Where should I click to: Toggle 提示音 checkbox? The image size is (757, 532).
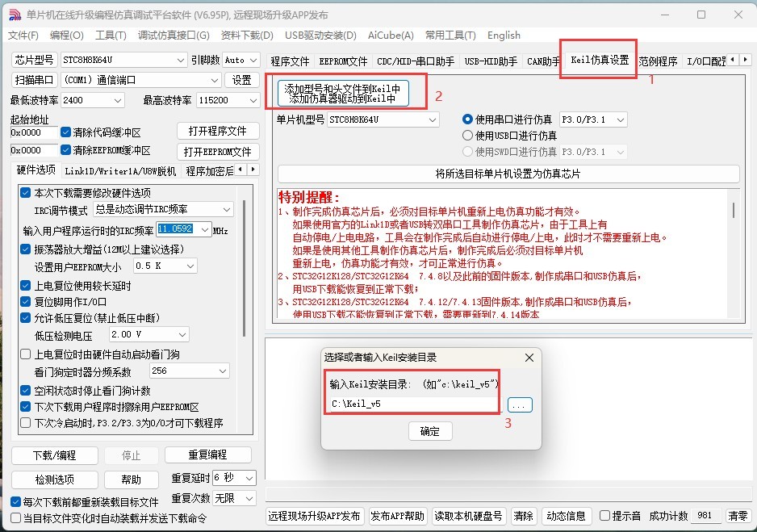[x=604, y=516]
